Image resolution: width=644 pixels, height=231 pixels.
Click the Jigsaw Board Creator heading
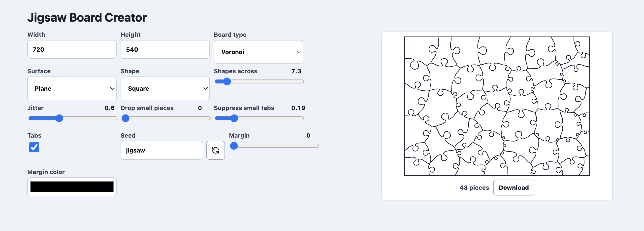pyautogui.click(x=87, y=18)
